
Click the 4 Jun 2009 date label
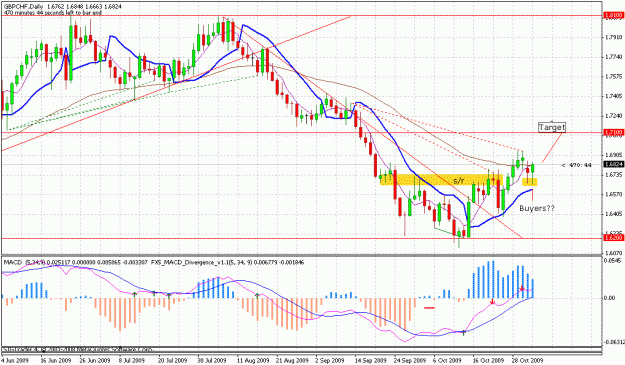[16, 361]
